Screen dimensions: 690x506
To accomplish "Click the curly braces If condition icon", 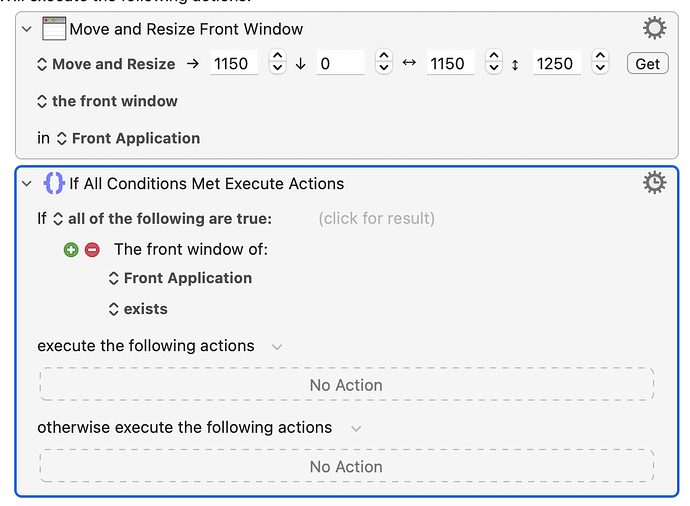I will [x=55, y=183].
